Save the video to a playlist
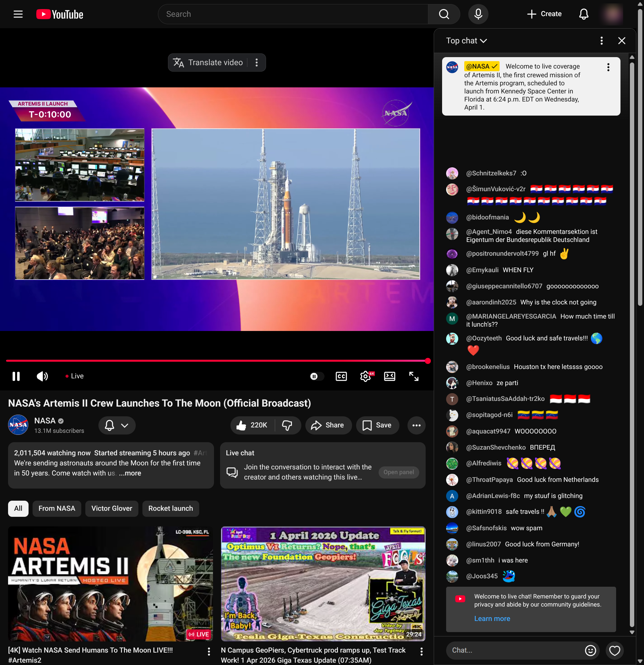644x665 pixels. tap(377, 425)
